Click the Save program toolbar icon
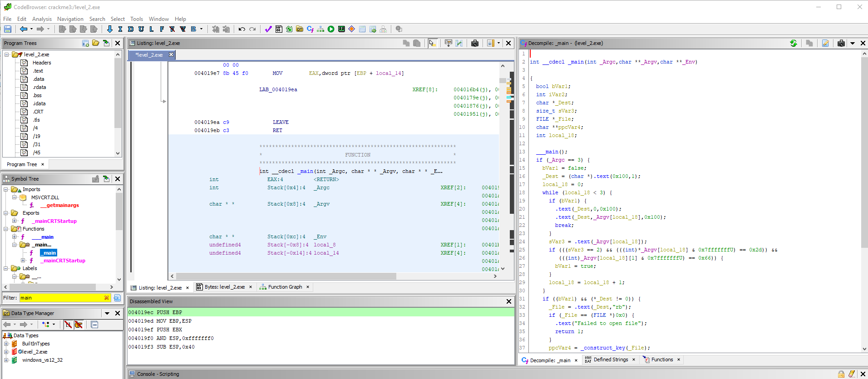Image resolution: width=868 pixels, height=379 pixels. [8, 29]
